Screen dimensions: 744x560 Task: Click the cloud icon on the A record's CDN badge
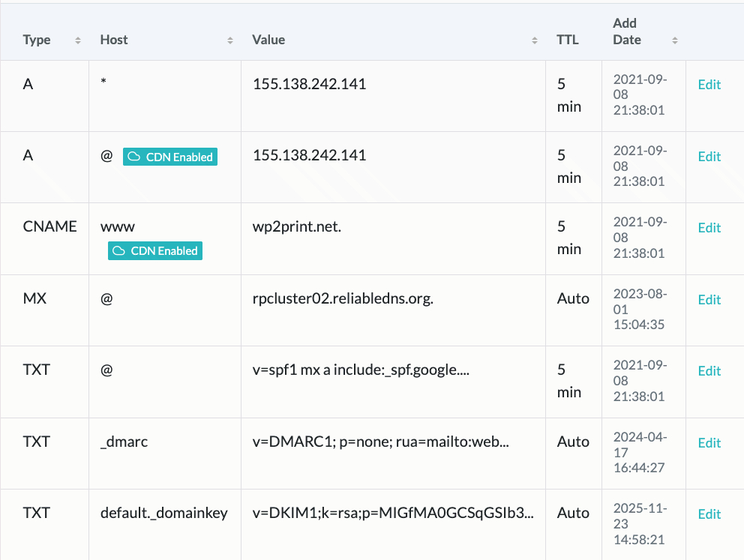135,157
